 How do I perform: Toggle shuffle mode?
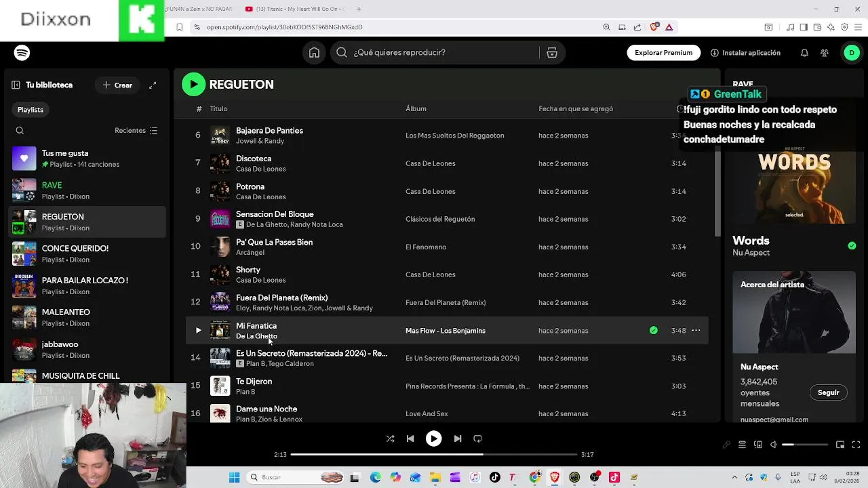pyautogui.click(x=390, y=439)
